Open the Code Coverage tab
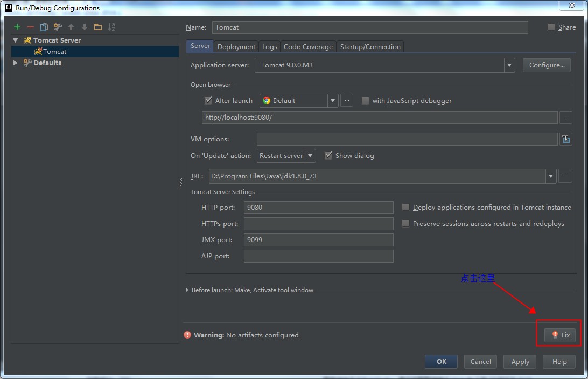 pos(308,46)
